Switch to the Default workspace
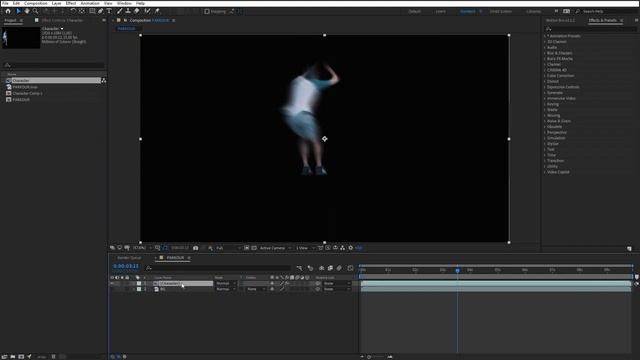Image resolution: width=640 pixels, height=360 pixels. click(414, 11)
